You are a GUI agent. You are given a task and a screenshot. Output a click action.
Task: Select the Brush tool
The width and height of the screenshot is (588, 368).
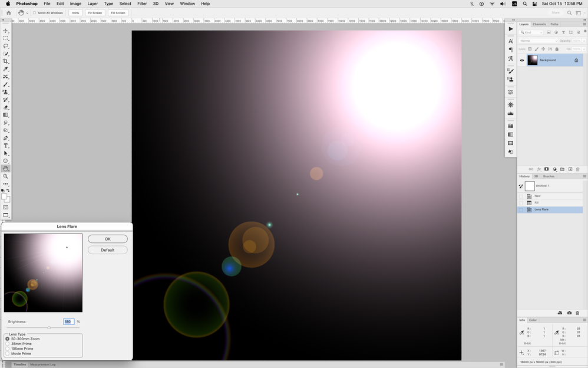[6, 84]
